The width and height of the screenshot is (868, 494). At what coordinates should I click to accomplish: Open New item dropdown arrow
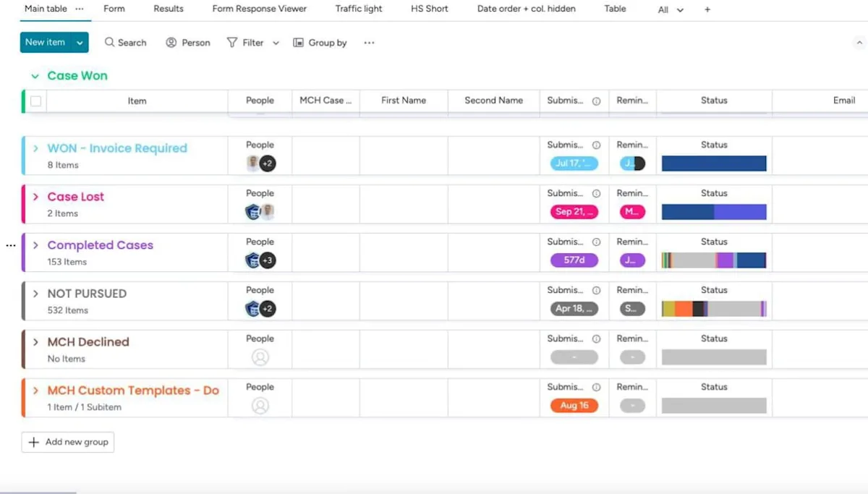(x=80, y=43)
